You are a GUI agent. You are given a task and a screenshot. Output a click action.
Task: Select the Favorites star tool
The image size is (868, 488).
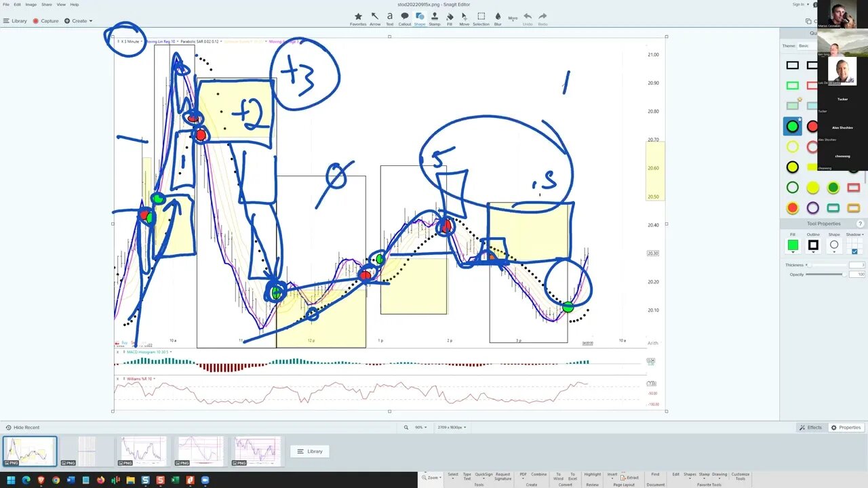pyautogui.click(x=358, y=18)
